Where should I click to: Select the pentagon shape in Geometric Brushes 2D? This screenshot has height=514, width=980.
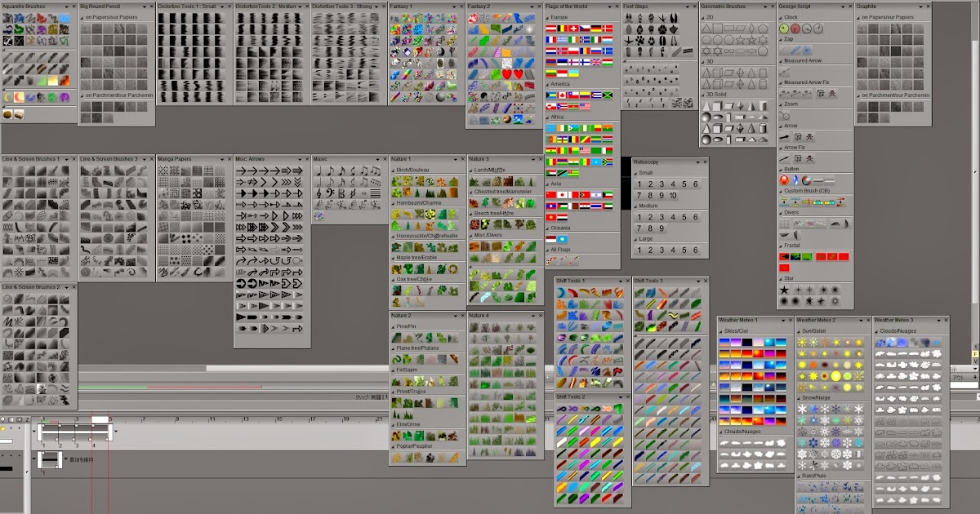pyautogui.click(x=764, y=29)
